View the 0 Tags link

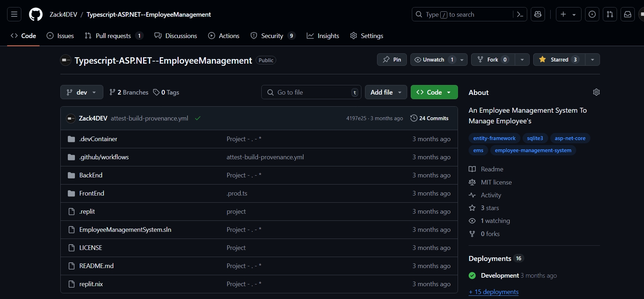166,92
